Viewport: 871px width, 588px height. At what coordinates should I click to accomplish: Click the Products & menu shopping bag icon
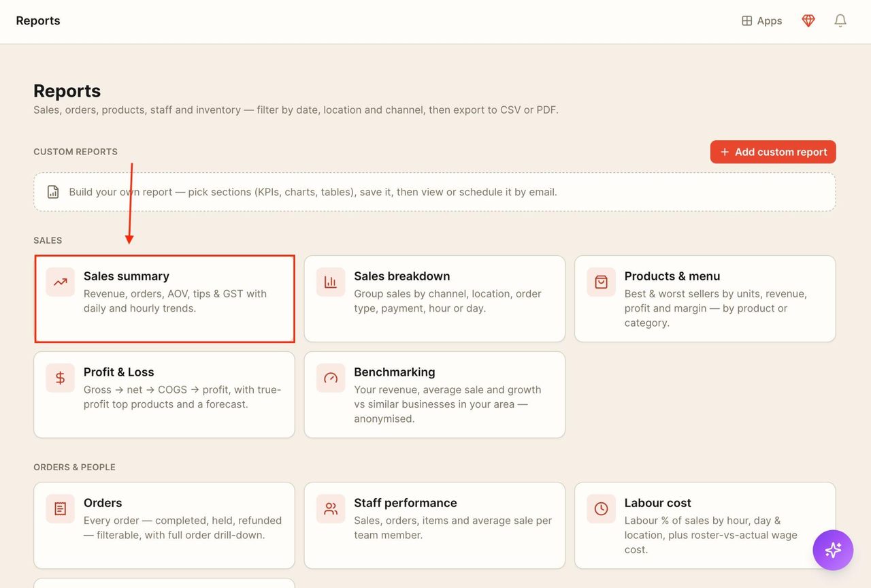coord(602,282)
